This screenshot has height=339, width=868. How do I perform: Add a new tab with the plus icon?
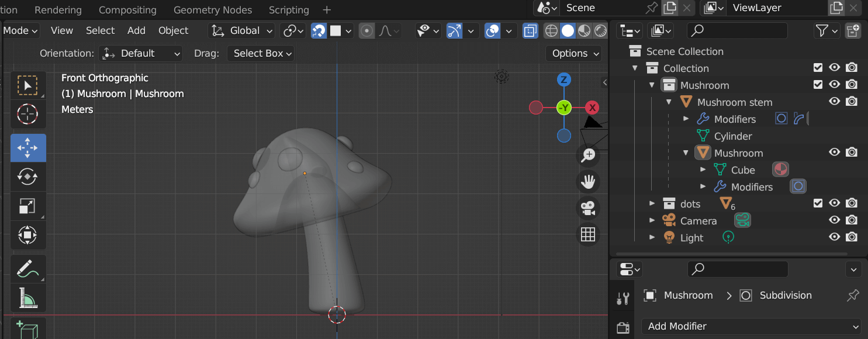pyautogui.click(x=327, y=10)
